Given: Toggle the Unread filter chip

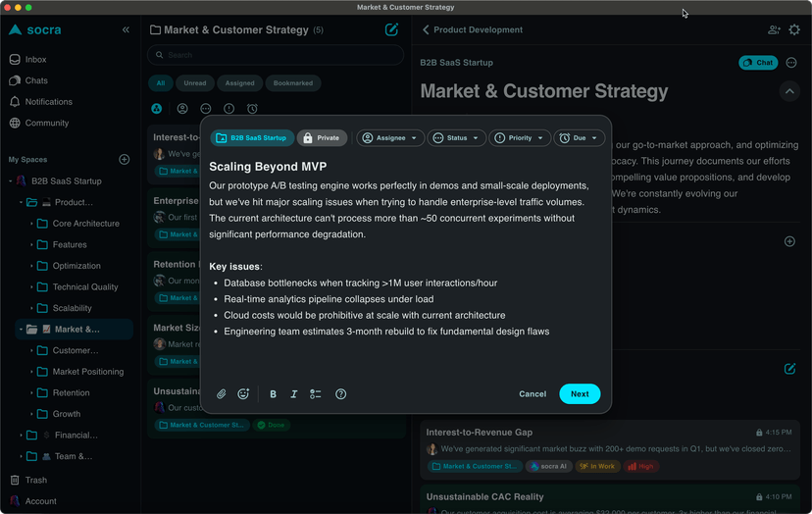Looking at the screenshot, I should pos(195,83).
